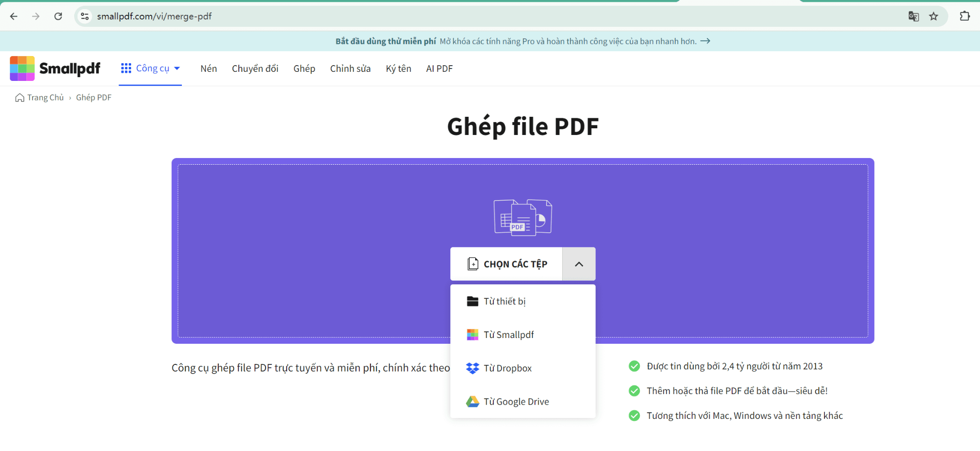The width and height of the screenshot is (980, 451).
Task: Choose Từ Dropbox upload option
Action: click(523, 368)
